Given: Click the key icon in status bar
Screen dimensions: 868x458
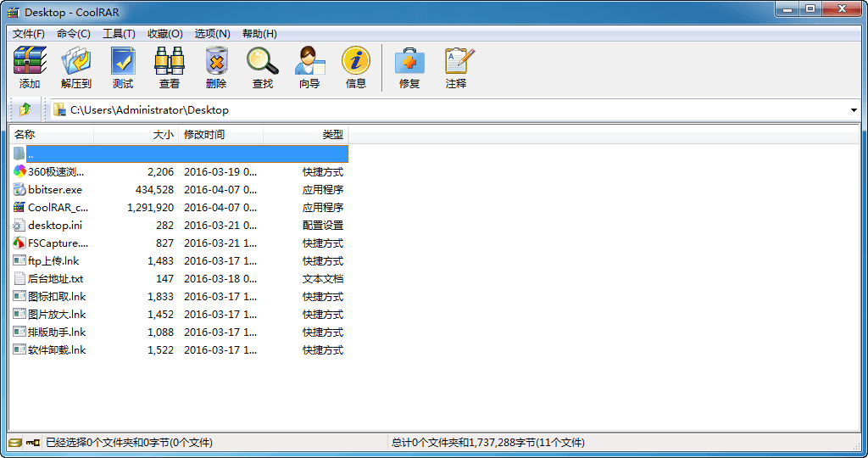Looking at the screenshot, I should (x=33, y=443).
